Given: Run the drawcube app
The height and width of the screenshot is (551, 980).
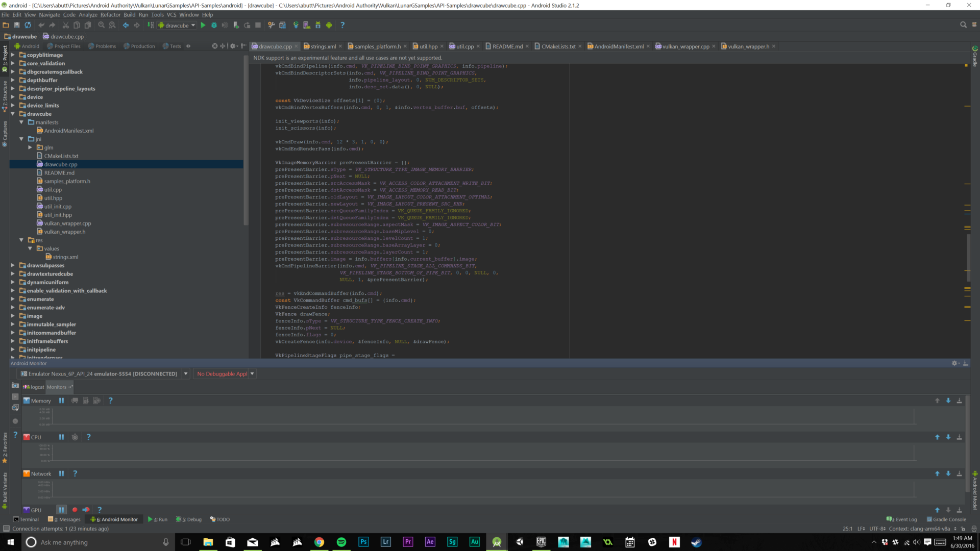Looking at the screenshot, I should [x=203, y=24].
